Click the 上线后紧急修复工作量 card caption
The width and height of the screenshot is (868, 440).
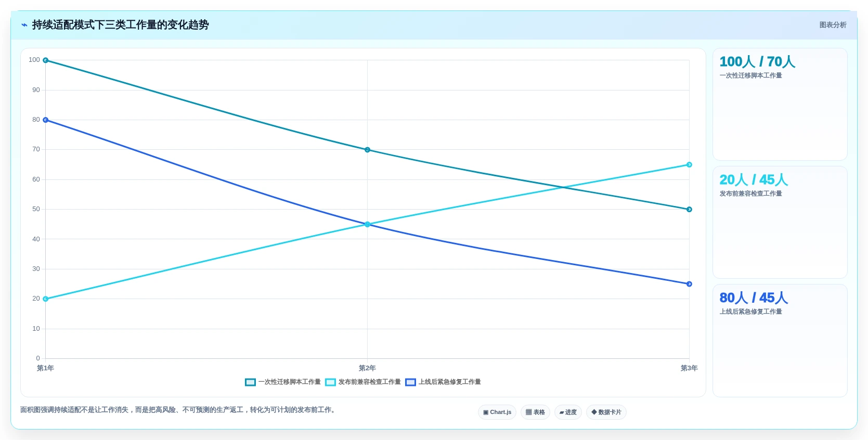[x=750, y=312]
